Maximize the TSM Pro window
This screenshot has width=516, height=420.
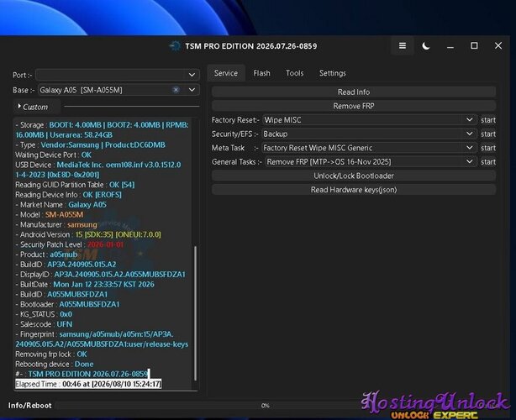[x=474, y=45]
